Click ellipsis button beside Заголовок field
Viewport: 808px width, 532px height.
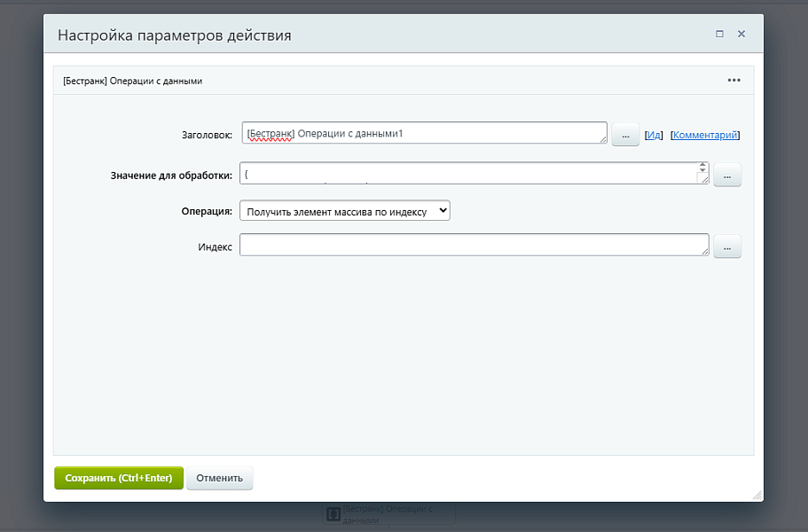(x=625, y=136)
